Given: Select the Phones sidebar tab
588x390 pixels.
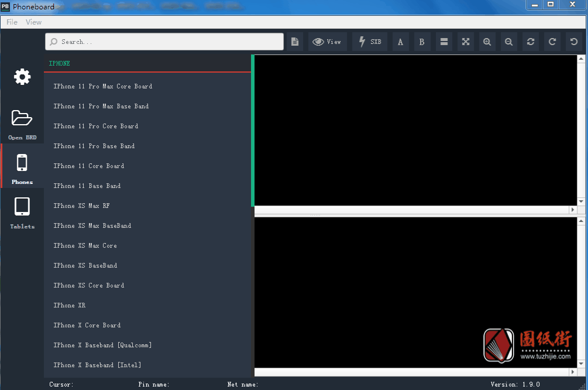Looking at the screenshot, I should click(22, 166).
